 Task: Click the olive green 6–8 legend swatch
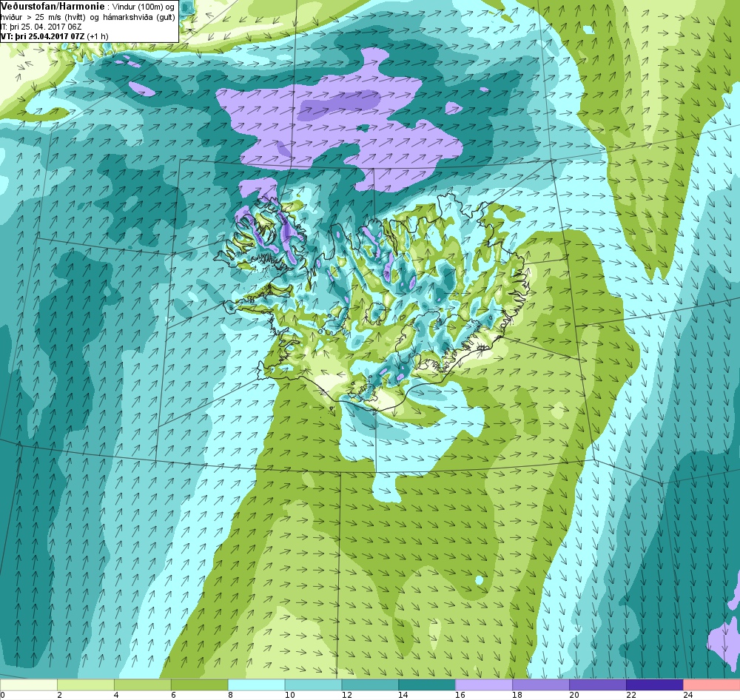point(200,684)
